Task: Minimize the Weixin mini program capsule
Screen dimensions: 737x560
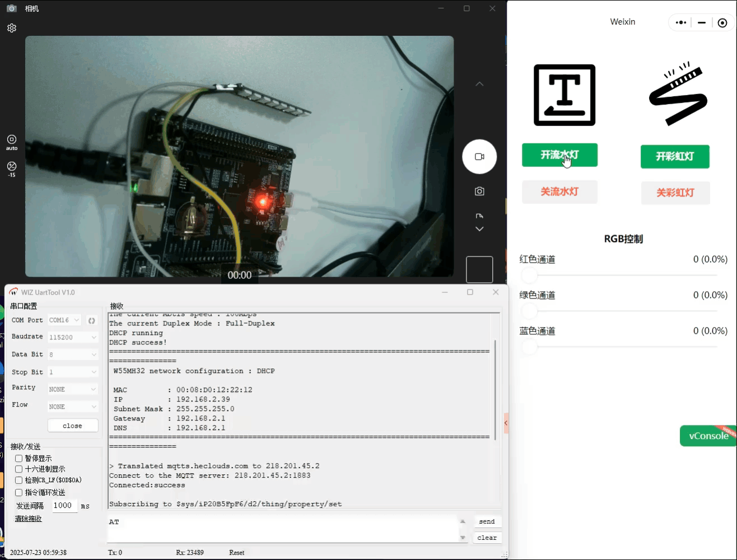Action: pos(702,22)
